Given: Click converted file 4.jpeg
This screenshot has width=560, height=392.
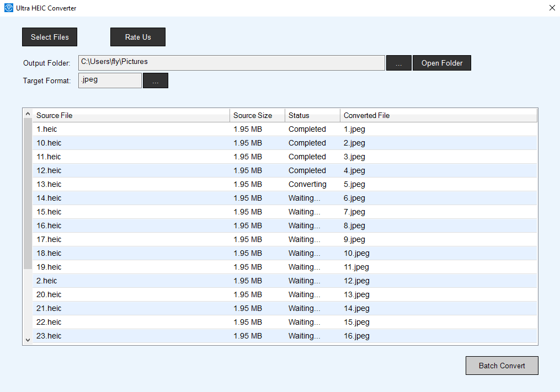Looking at the screenshot, I should [354, 171].
